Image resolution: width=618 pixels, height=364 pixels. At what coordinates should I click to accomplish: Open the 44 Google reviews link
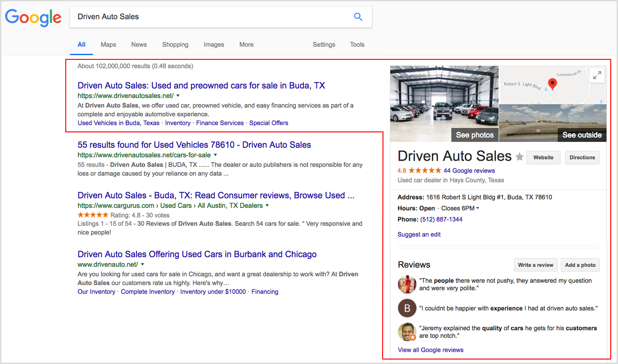(469, 170)
